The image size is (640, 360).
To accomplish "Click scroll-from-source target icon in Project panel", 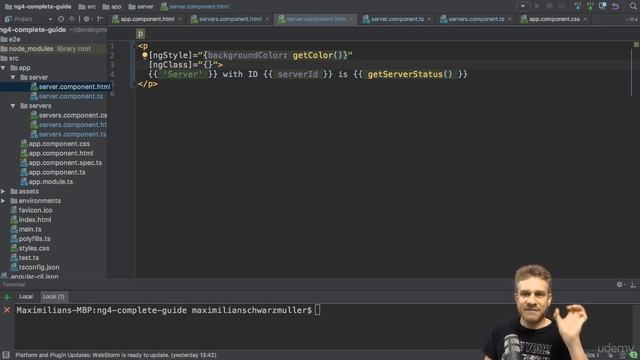I will [x=61, y=19].
